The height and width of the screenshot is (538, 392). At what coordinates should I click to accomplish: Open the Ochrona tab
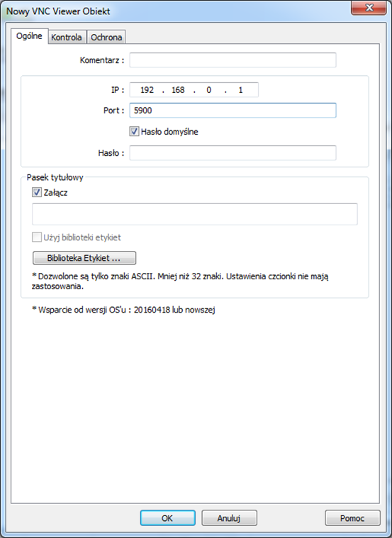point(106,38)
